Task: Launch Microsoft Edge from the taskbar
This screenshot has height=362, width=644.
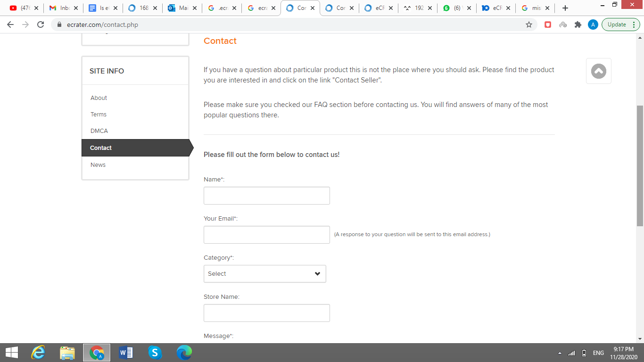Action: (184, 353)
